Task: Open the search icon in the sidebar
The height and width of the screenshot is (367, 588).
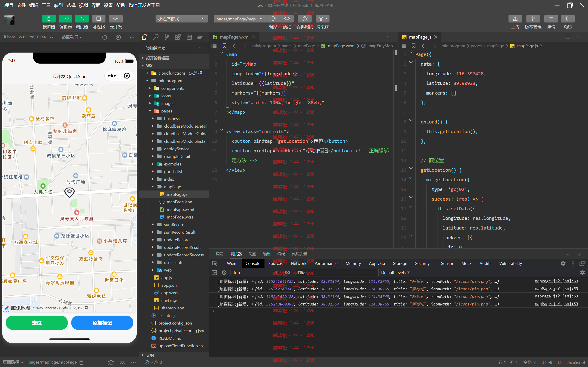Action: [156, 37]
